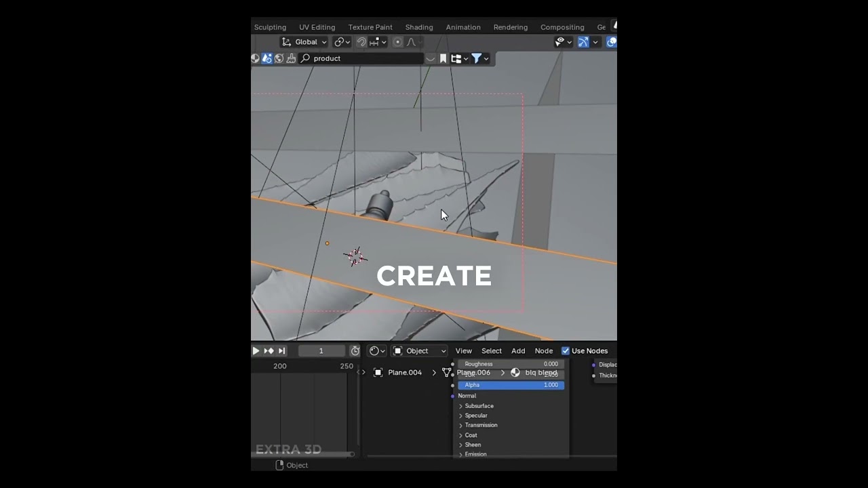Adjust the blue Alpha slider

tap(511, 385)
